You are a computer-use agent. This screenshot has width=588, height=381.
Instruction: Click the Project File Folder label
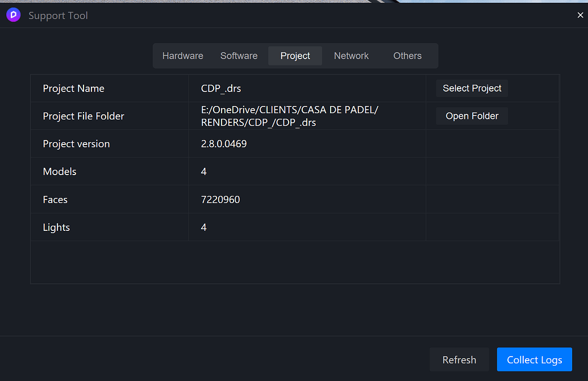point(84,117)
